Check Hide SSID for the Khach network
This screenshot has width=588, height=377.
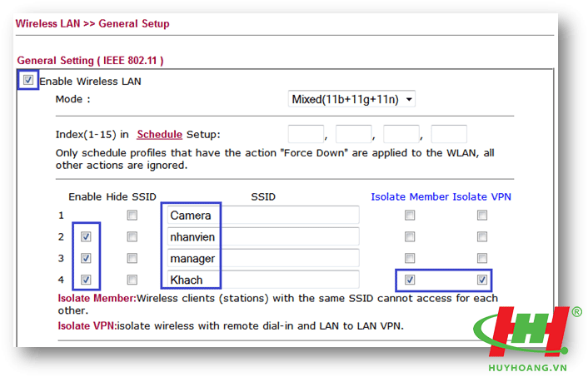pos(132,280)
